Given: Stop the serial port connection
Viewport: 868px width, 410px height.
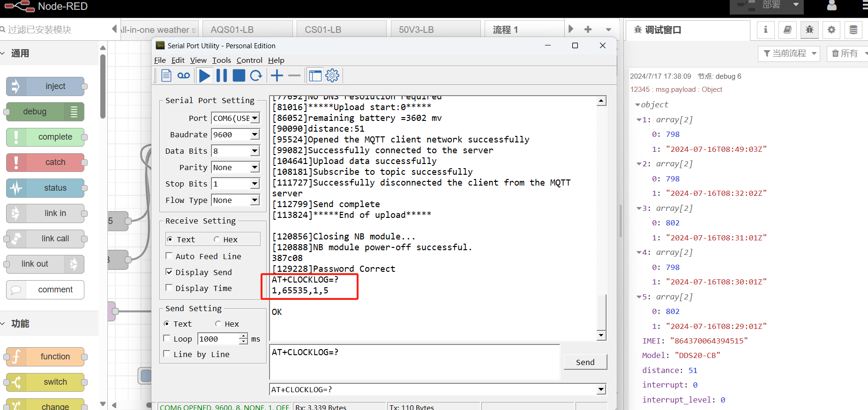Looking at the screenshot, I should (239, 75).
